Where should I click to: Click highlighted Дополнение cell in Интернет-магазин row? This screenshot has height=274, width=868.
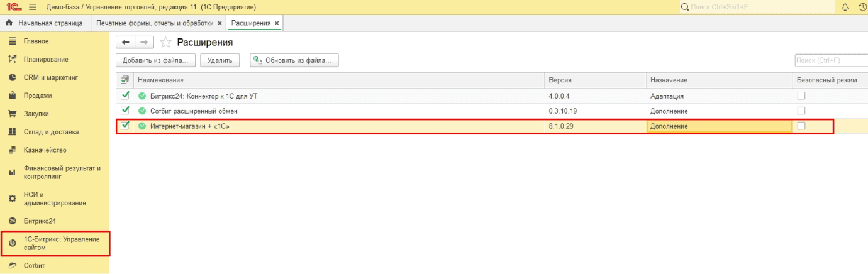click(720, 126)
